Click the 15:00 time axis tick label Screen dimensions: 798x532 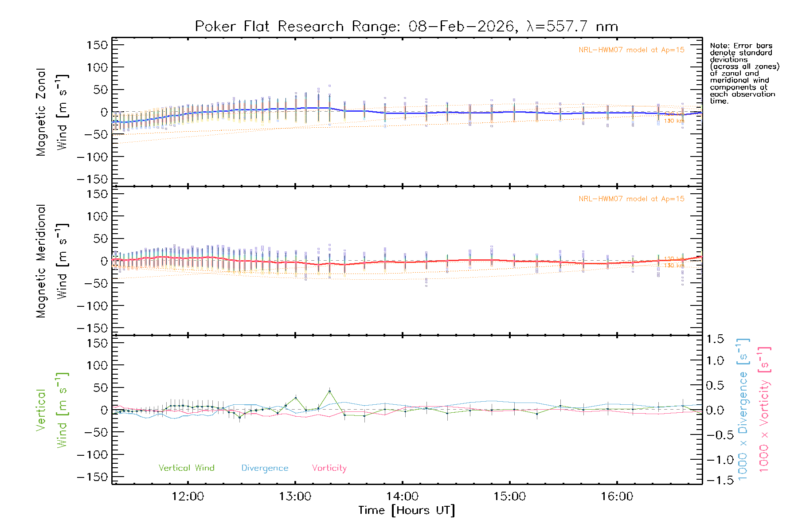509,496
